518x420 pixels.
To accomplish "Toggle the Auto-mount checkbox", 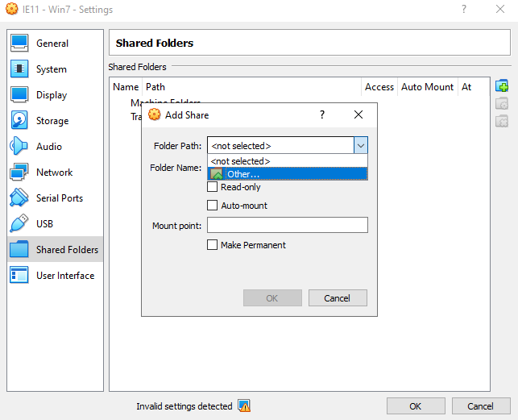I will pos(212,206).
